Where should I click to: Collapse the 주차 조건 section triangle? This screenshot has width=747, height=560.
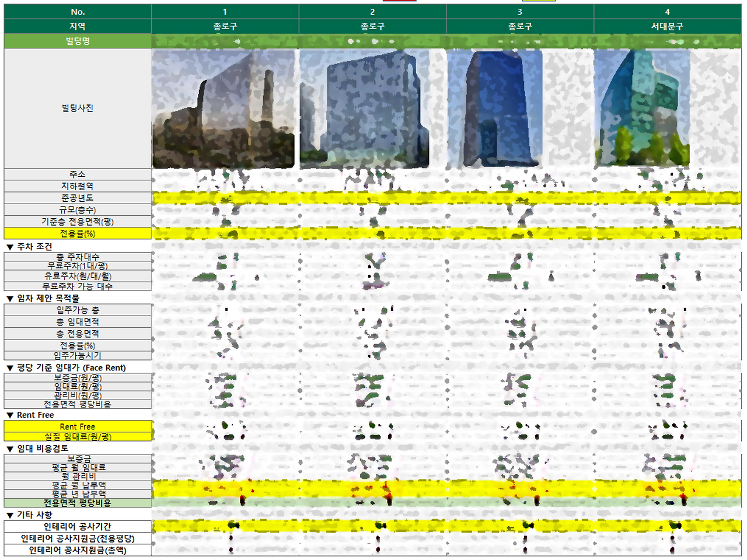click(10, 247)
